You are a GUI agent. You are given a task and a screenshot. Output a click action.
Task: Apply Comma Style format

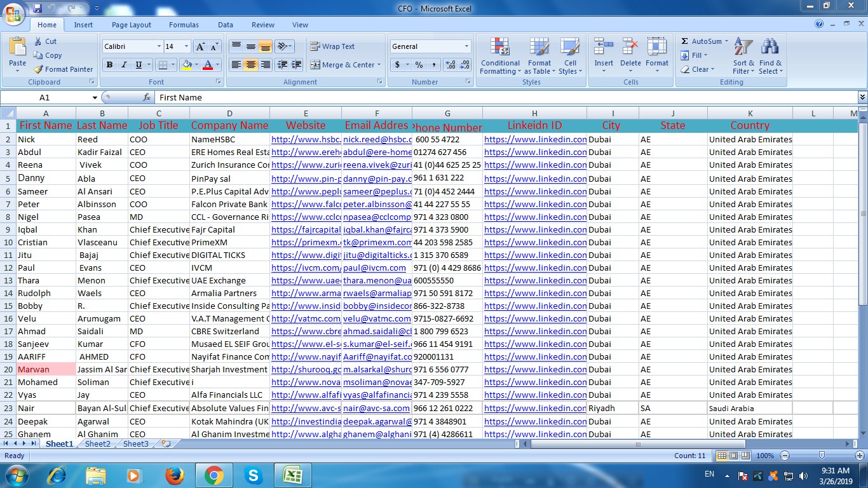(433, 65)
